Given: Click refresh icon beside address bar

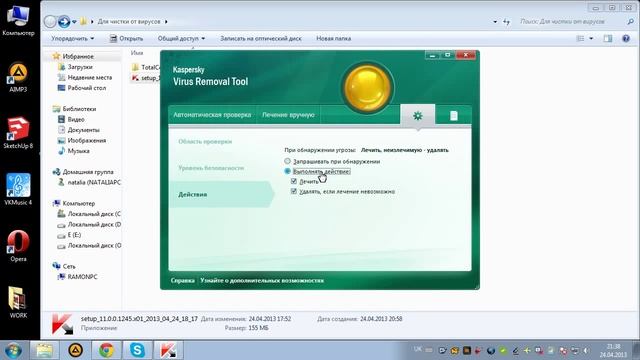Looking at the screenshot, I should pyautogui.click(x=507, y=22).
